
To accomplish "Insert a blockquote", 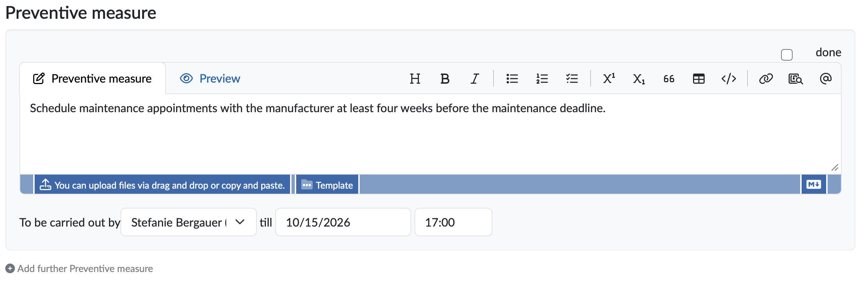I will tap(669, 79).
